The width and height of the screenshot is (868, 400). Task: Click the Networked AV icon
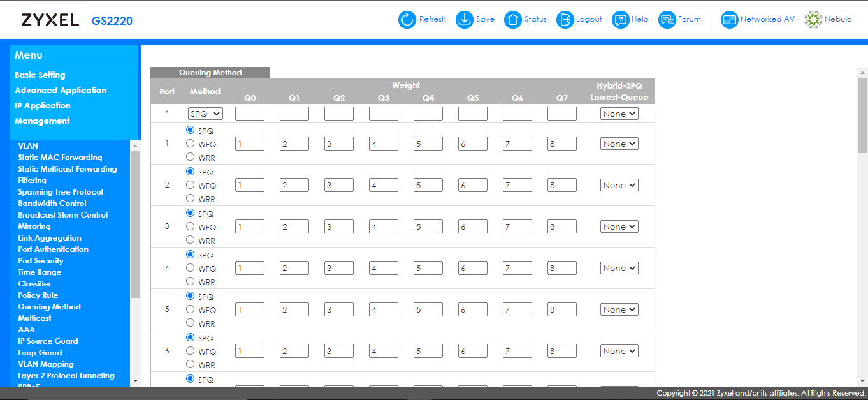729,20
